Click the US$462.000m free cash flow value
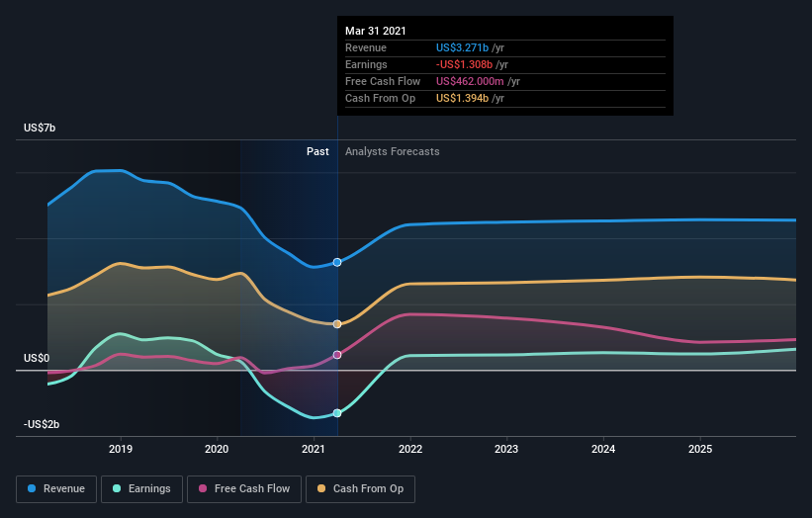Image resolution: width=812 pixels, height=518 pixels. point(470,81)
